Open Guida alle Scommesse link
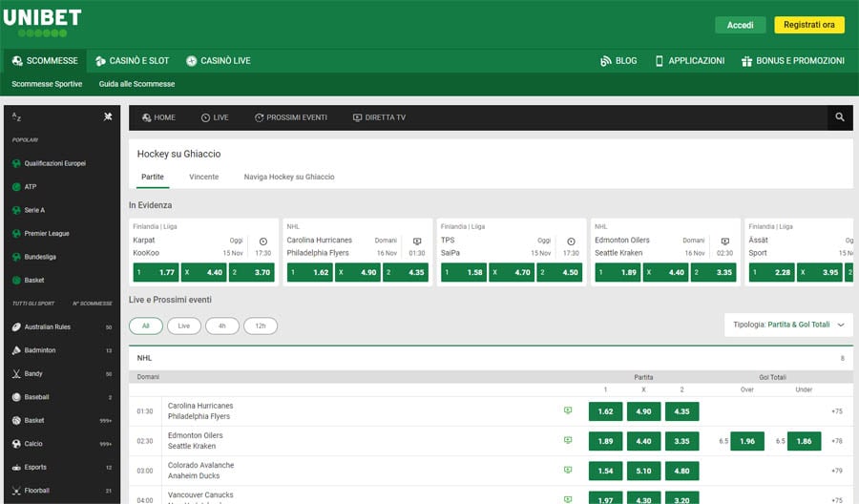859x504 pixels. point(136,84)
